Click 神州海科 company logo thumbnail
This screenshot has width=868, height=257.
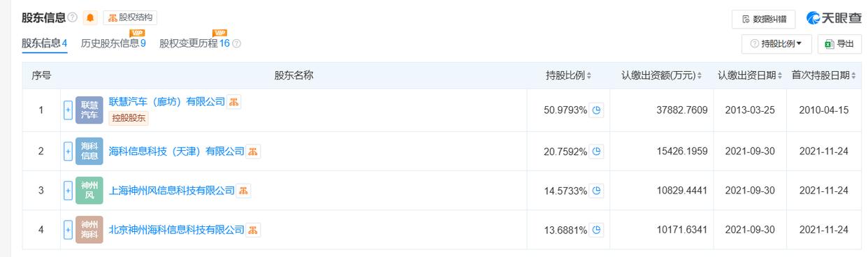[x=89, y=230]
